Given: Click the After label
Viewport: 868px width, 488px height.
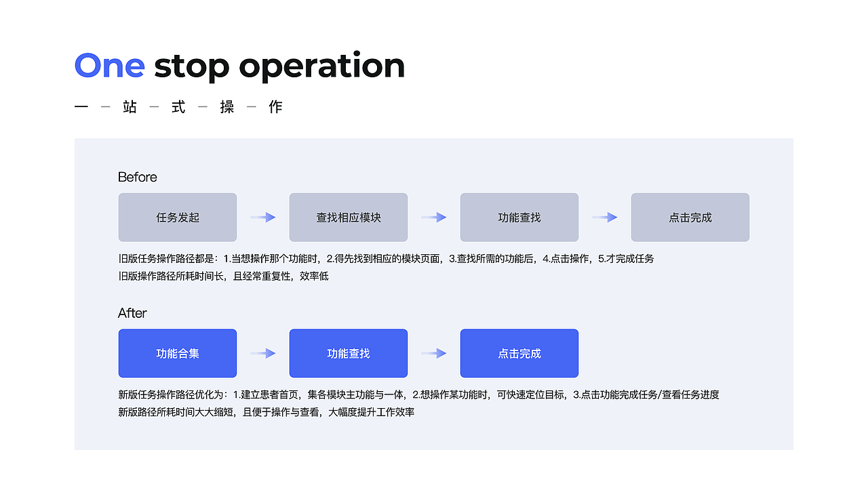Looking at the screenshot, I should 132,313.
